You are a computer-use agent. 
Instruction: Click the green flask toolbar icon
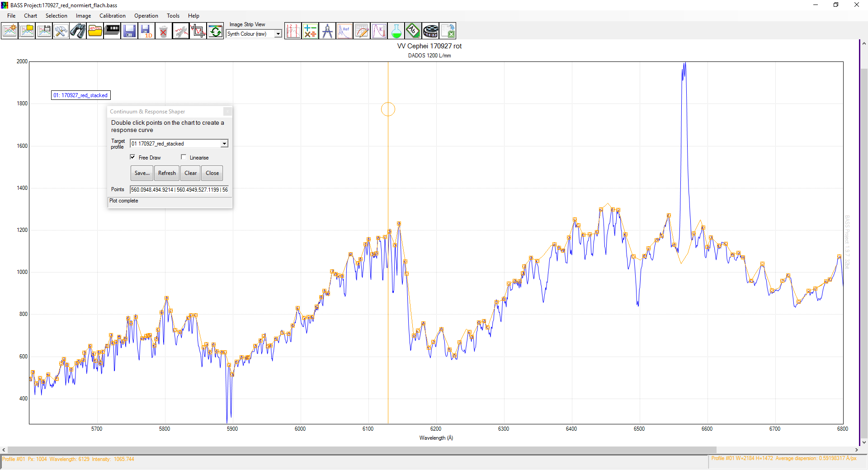pyautogui.click(x=396, y=31)
